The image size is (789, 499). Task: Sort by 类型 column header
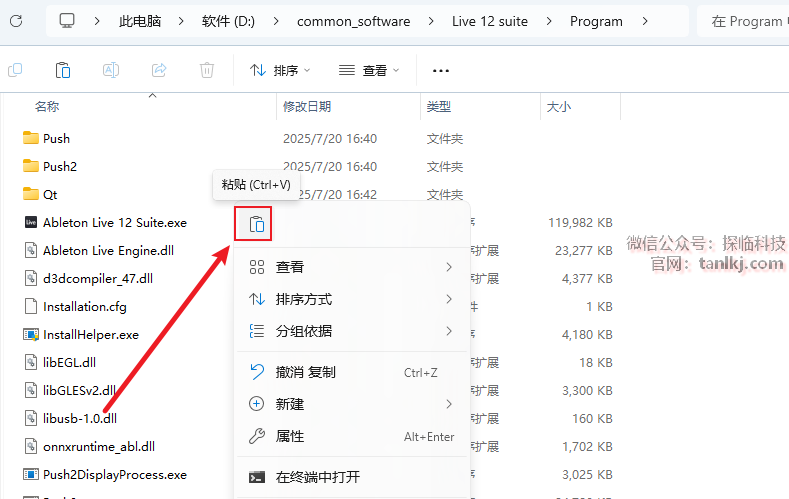point(439,107)
